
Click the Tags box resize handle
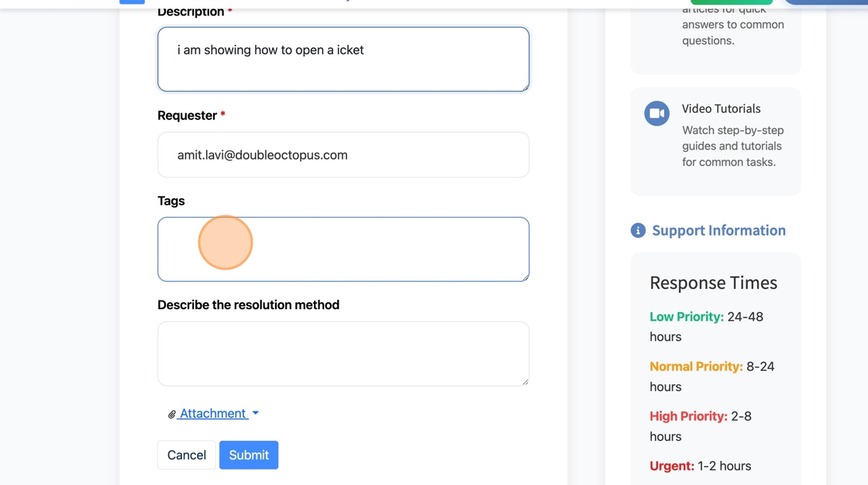(x=525, y=277)
